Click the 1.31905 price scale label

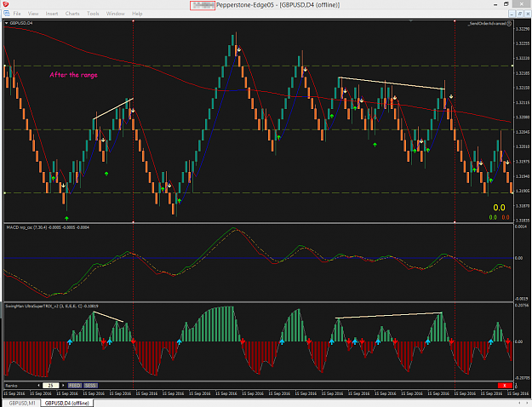pyautogui.click(x=523, y=191)
